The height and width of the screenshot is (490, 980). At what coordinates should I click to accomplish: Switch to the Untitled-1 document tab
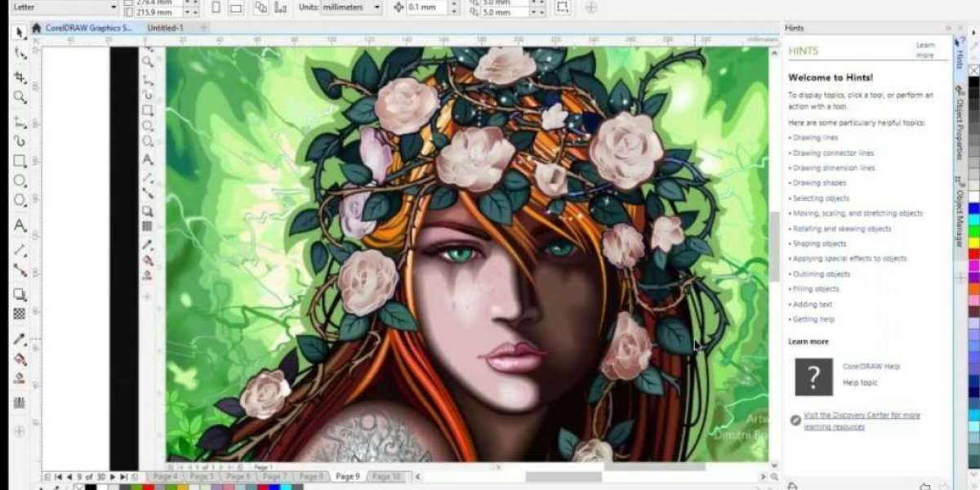pos(165,28)
